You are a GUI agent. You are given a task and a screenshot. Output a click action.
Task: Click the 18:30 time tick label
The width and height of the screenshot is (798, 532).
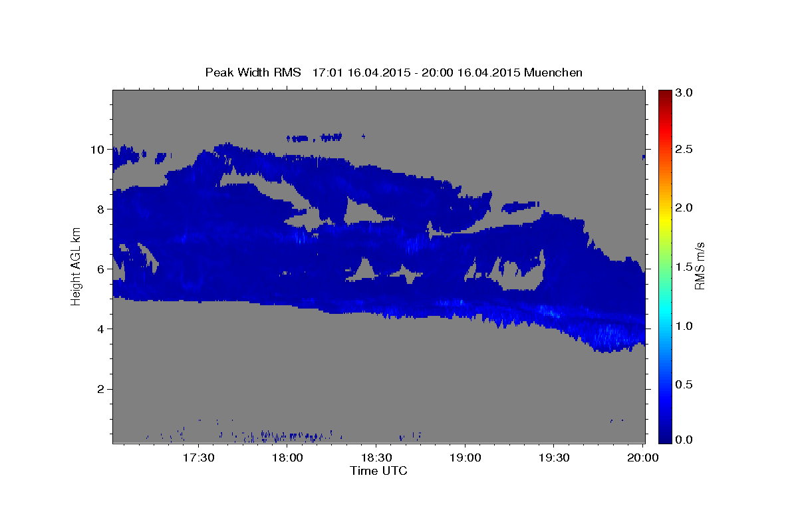point(376,458)
